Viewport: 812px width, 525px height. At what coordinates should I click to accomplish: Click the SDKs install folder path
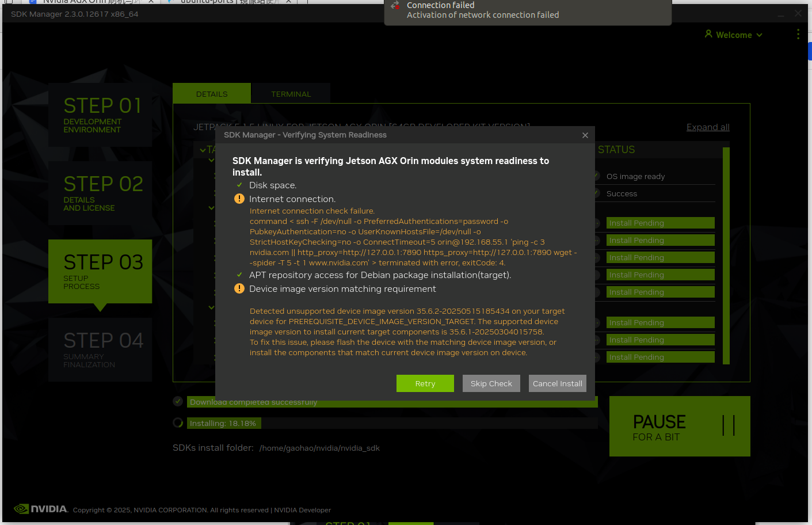319,448
